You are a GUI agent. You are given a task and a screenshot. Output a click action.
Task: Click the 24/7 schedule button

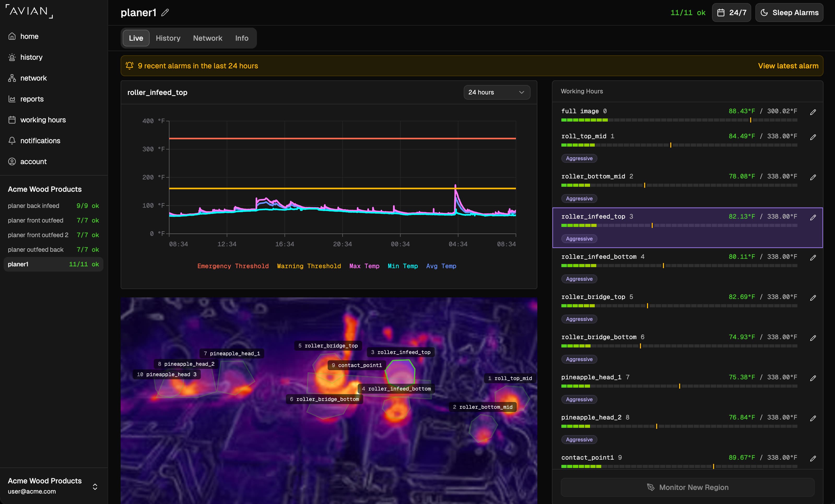pyautogui.click(x=731, y=13)
